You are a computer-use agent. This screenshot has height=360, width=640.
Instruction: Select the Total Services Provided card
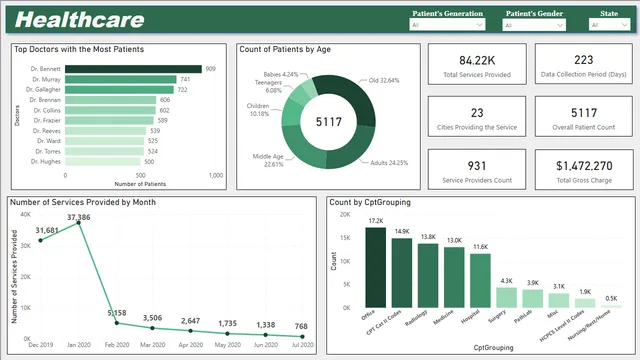[x=477, y=64]
